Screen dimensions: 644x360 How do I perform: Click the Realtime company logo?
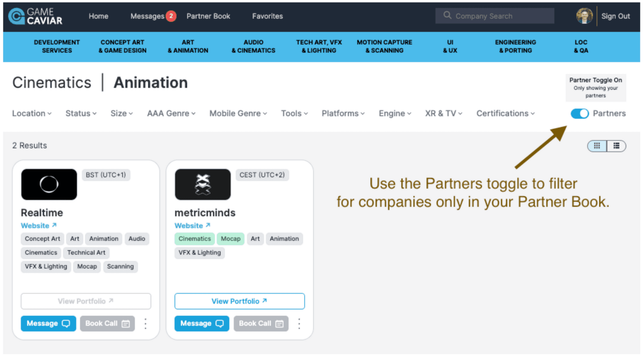49,184
